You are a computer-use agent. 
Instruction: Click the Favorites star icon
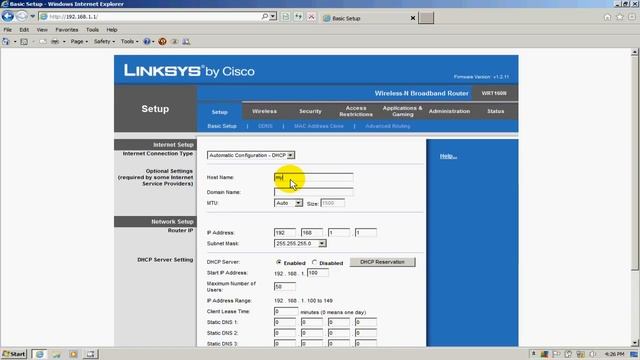click(x=620, y=17)
